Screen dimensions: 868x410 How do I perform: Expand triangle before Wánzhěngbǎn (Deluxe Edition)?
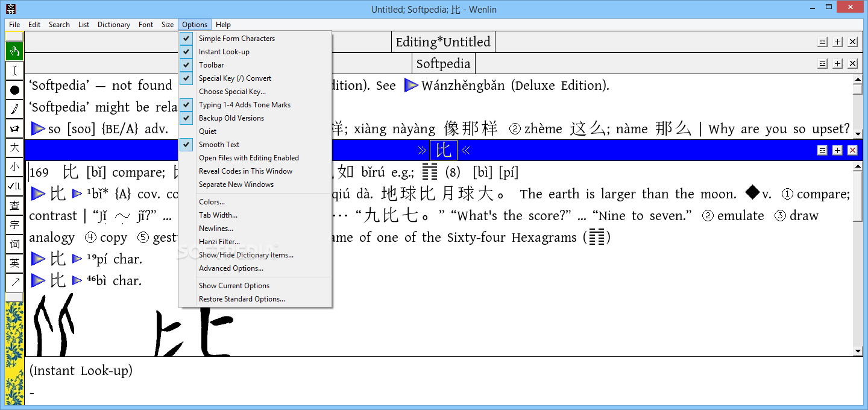point(411,86)
